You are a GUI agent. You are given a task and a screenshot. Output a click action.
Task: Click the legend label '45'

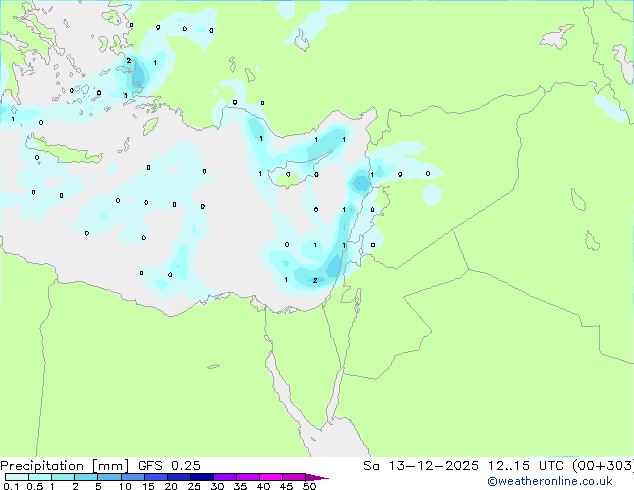pyautogui.click(x=286, y=486)
